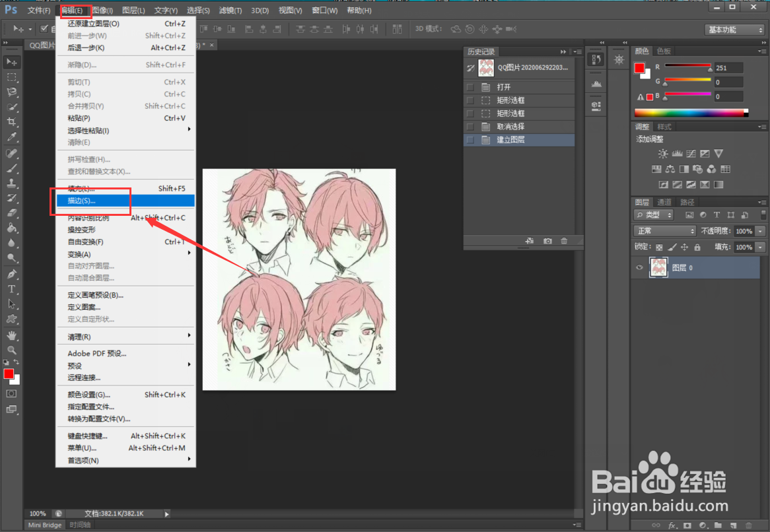
Task: Select the Clone Stamp tool
Action: pos(11,183)
